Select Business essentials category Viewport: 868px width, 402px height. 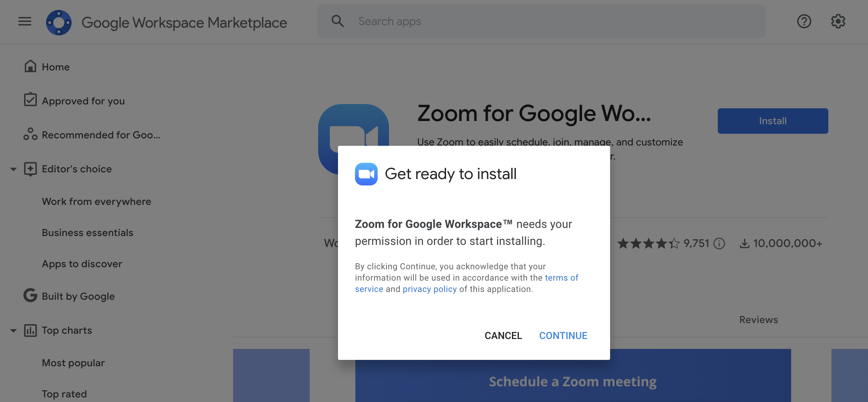click(x=88, y=232)
